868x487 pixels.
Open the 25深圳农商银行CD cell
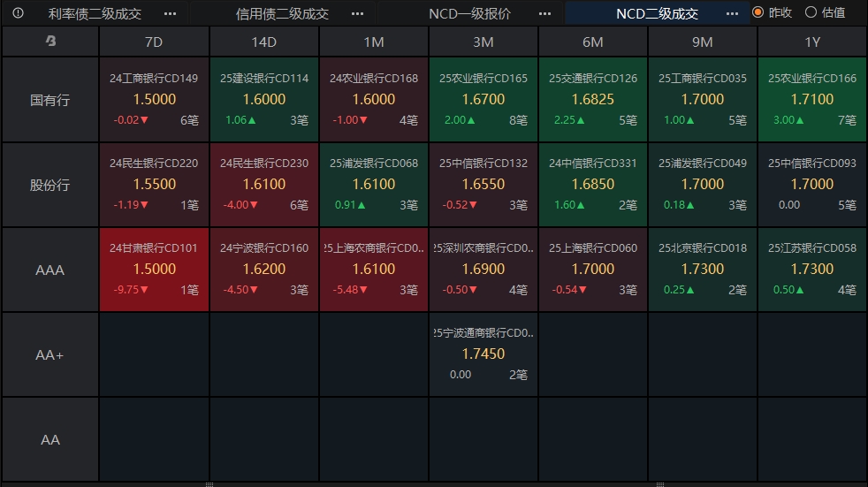click(x=483, y=270)
